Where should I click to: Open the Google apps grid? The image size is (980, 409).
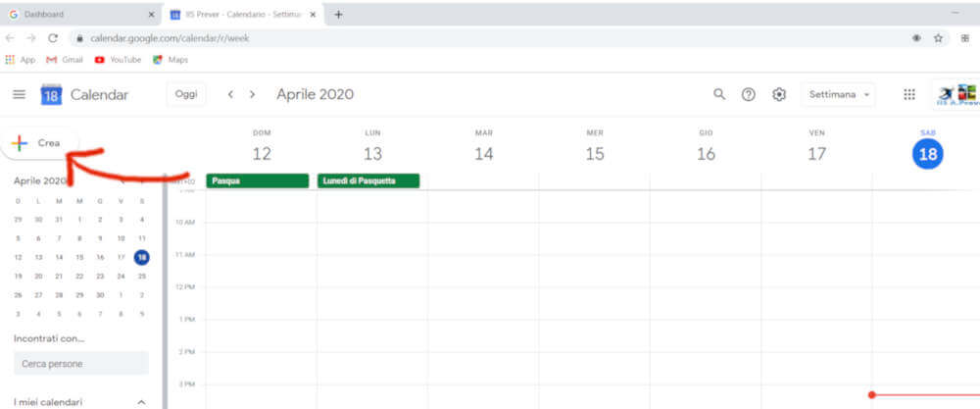click(909, 94)
